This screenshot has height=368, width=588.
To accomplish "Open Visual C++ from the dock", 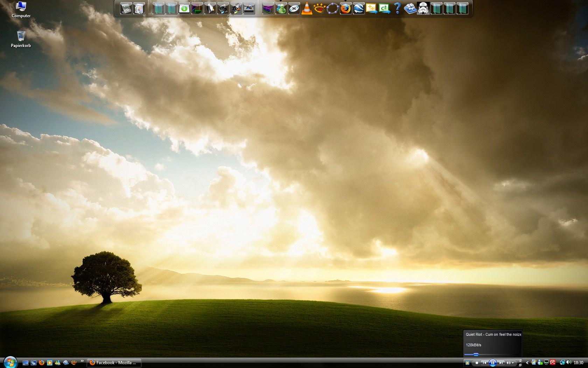I will tap(371, 8).
